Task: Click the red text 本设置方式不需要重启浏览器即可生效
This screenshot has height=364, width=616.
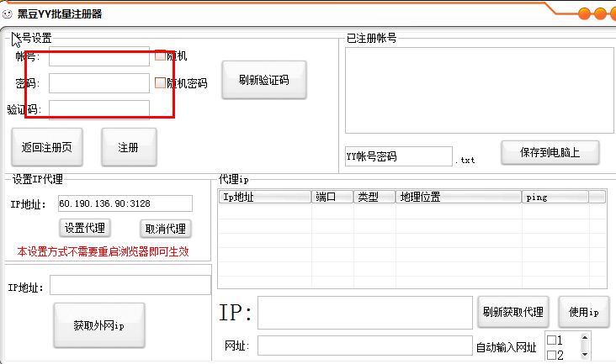Action: click(x=103, y=251)
